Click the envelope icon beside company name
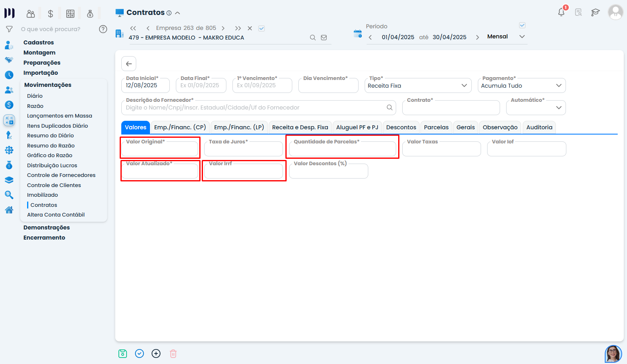627x364 pixels. point(324,38)
